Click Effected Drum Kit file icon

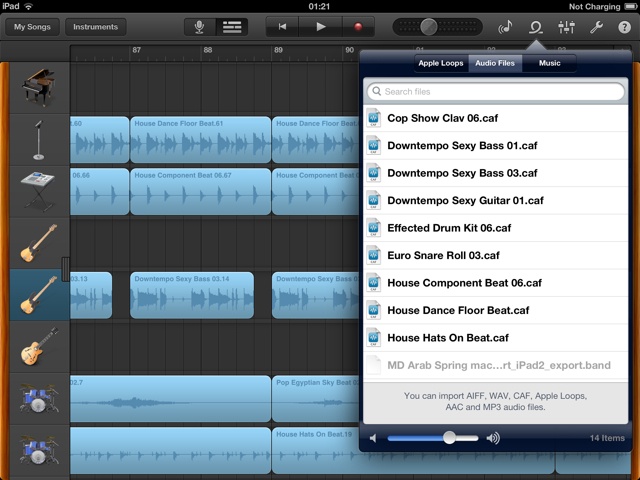coord(373,228)
